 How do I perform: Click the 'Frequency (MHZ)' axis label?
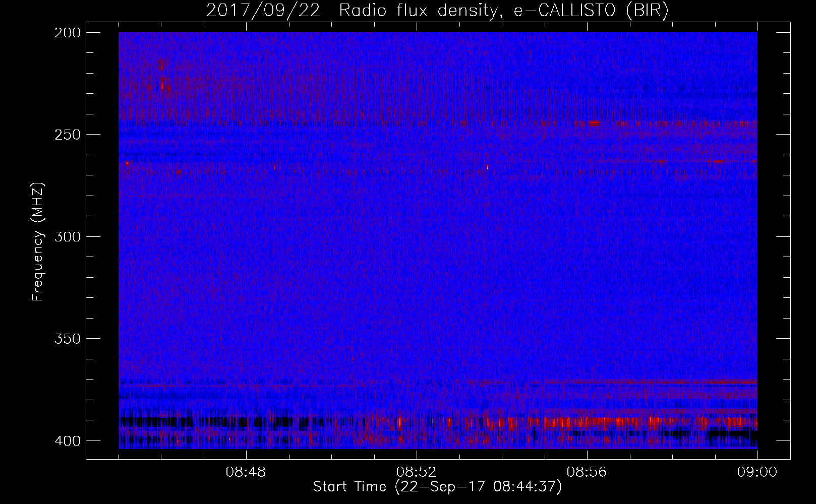pos(38,242)
